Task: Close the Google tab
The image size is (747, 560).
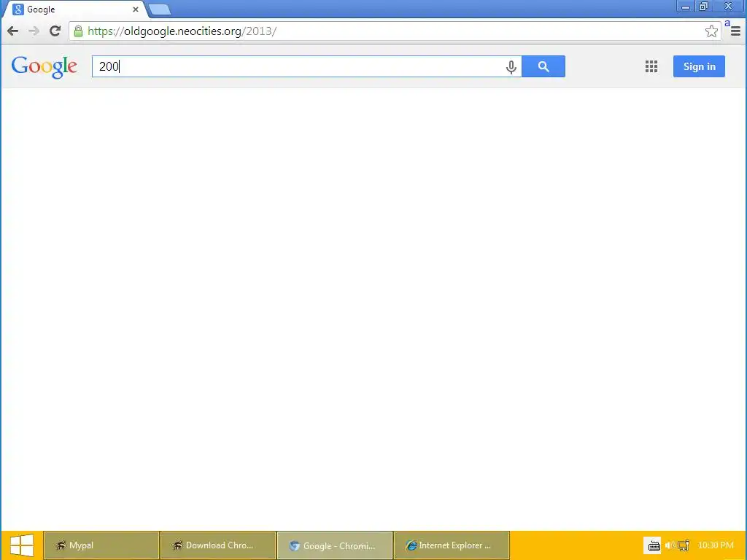Action: (x=135, y=9)
